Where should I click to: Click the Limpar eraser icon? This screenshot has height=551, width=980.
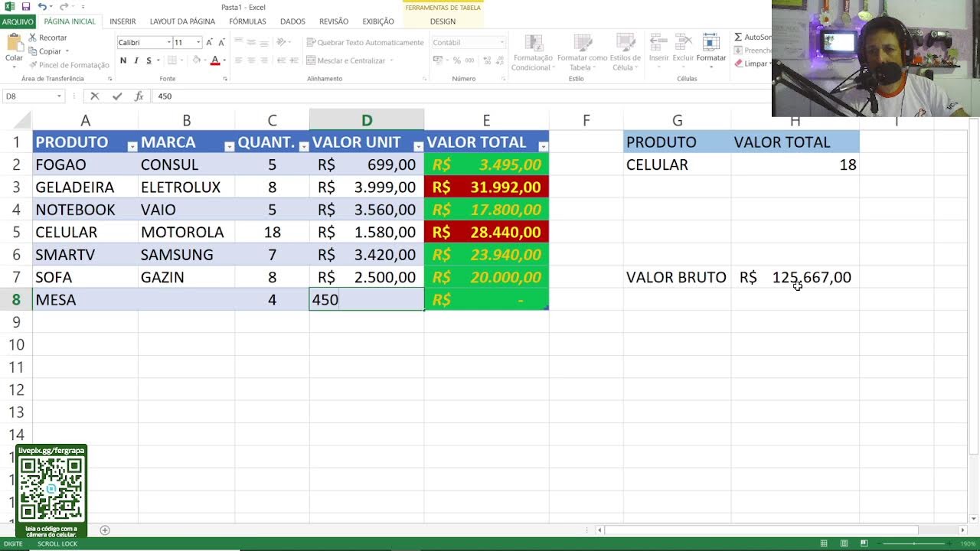click(x=738, y=64)
